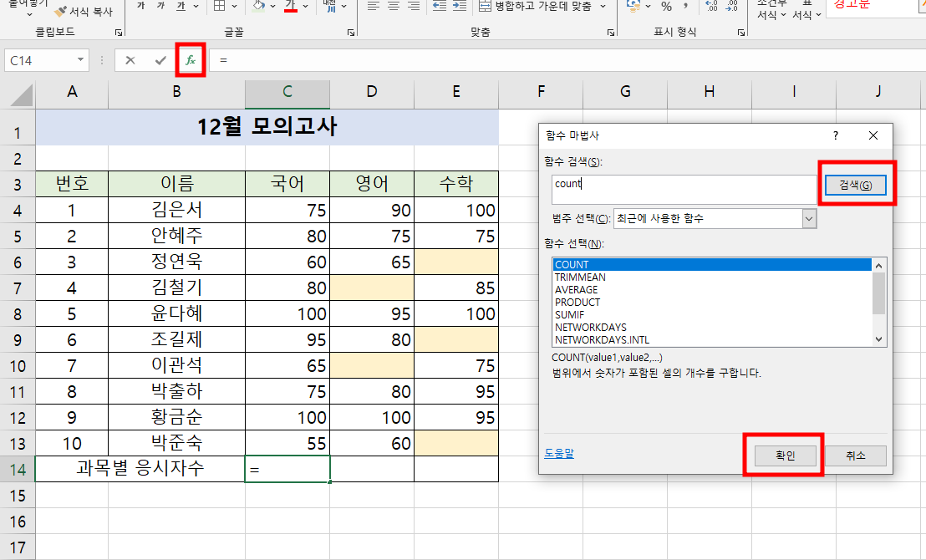This screenshot has height=560, width=926.
Task: Select cell 과목별 응시자수
Action: 140,468
